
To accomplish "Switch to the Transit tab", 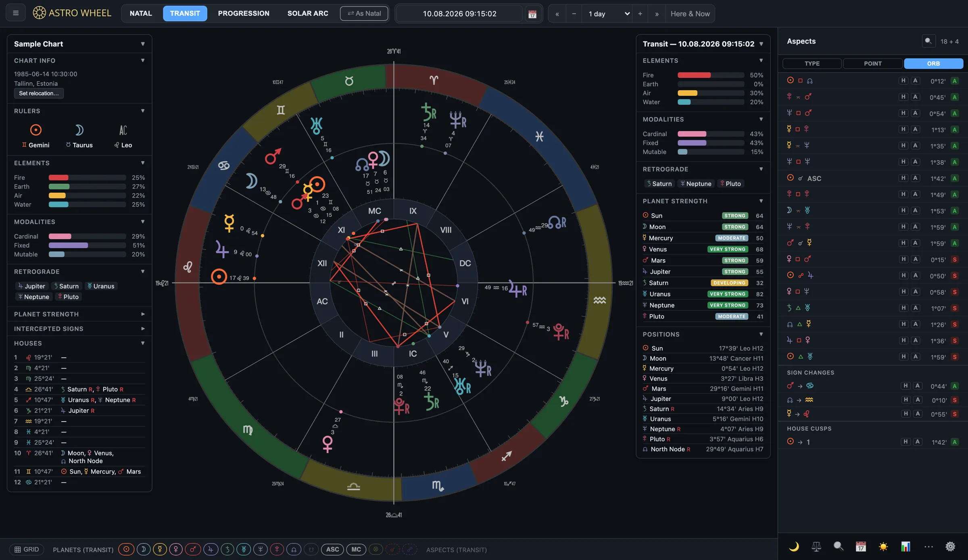I will coord(185,13).
